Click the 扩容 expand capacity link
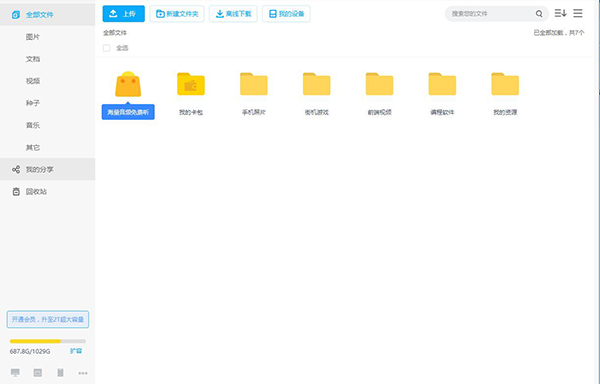Viewport: 600px width, 384px height. (x=76, y=351)
